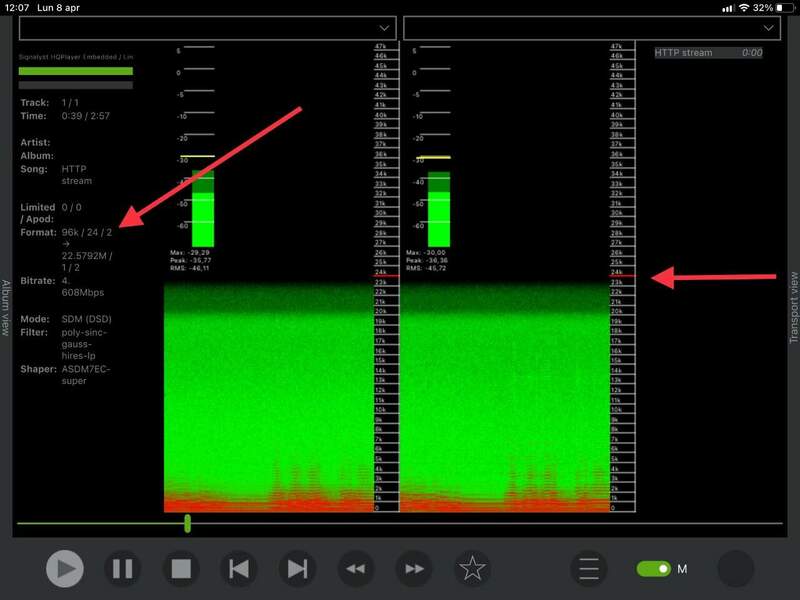
Task: Click the green seek slider handle
Action: click(187, 523)
